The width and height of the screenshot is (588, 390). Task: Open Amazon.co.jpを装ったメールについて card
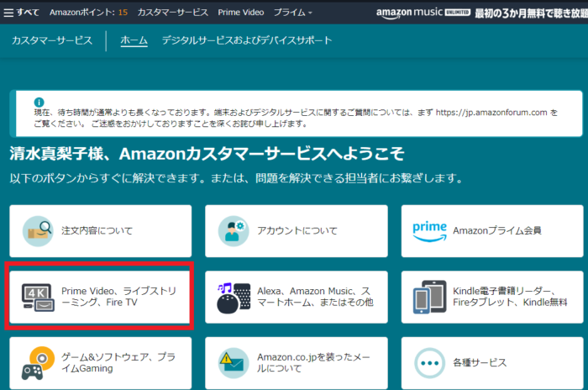tap(297, 363)
